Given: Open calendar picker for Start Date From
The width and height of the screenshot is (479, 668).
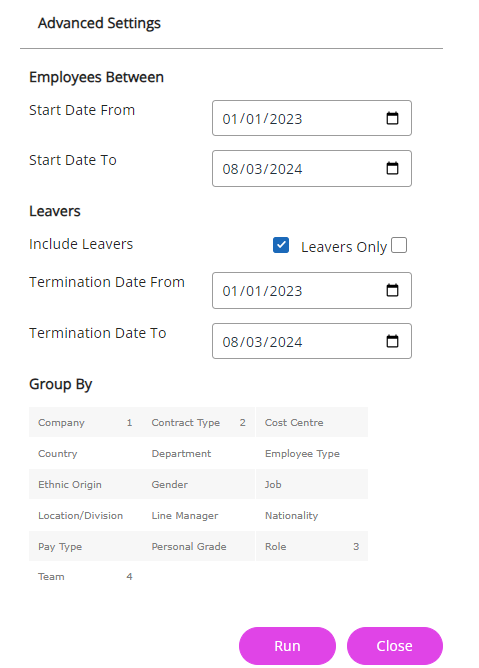Looking at the screenshot, I should pyautogui.click(x=392, y=118).
